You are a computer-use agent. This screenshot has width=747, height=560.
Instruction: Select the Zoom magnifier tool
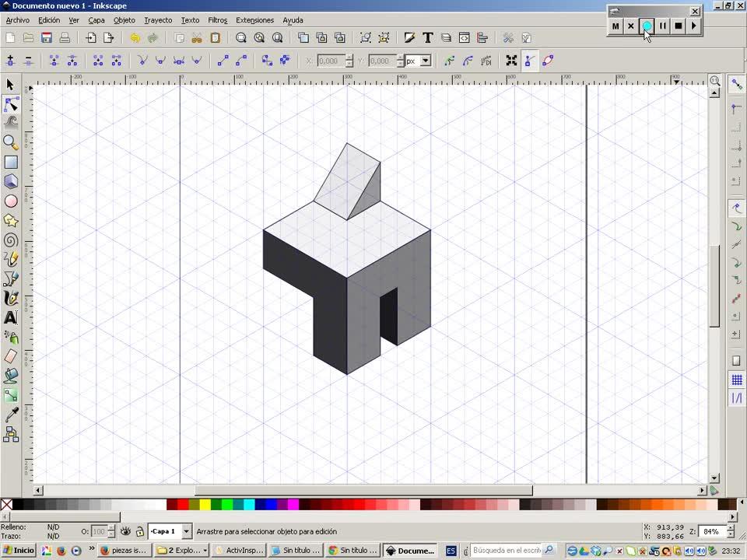pos(11,142)
